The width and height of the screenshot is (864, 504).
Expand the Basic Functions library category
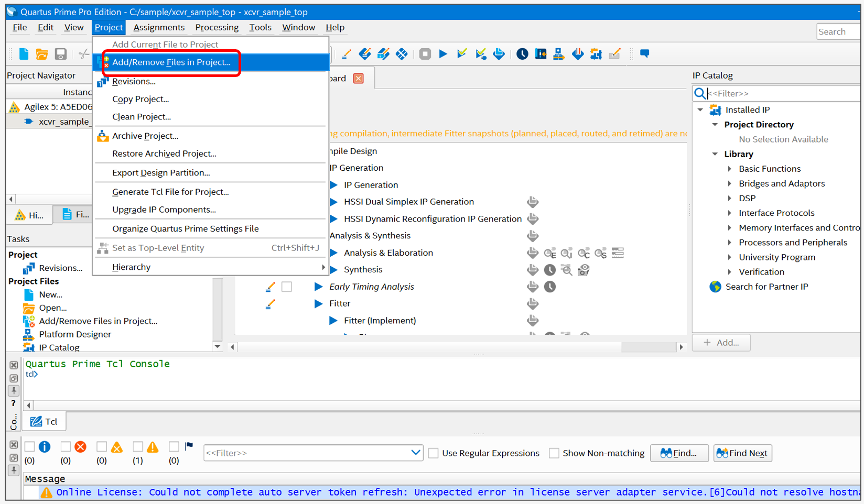coord(729,169)
